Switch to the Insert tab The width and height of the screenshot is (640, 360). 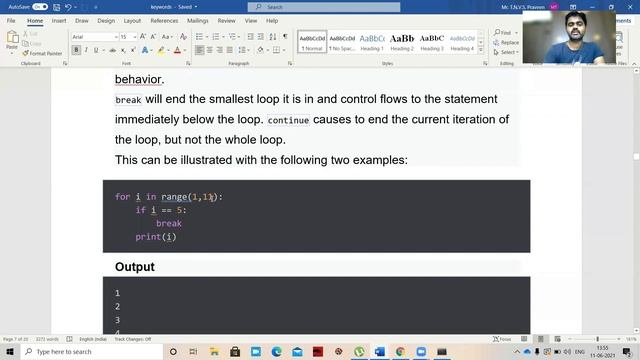[59, 20]
